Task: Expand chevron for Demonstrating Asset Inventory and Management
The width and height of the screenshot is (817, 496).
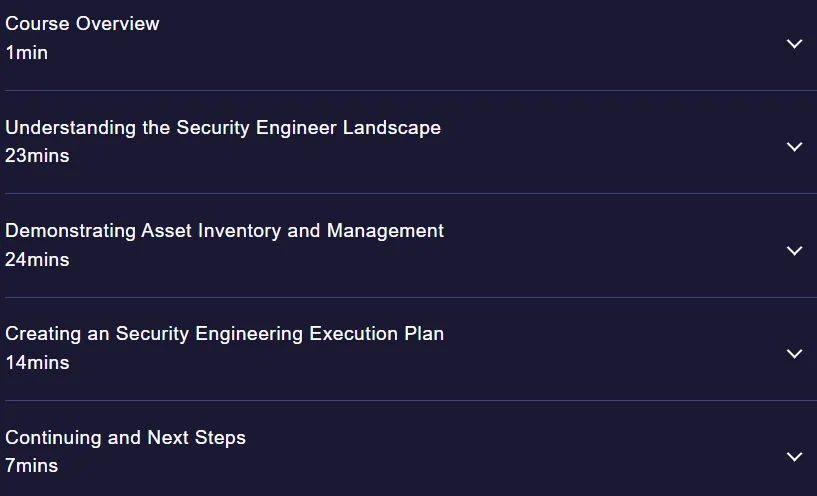Action: click(x=794, y=251)
